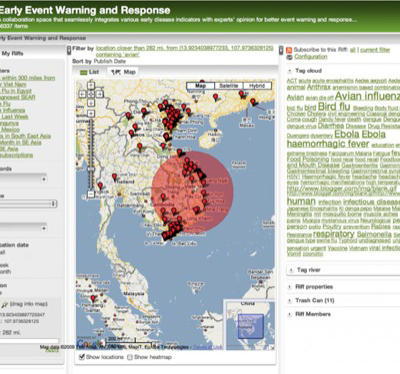Screen dimensions: 400x374
Task: Click the overview minimap blue viewport
Action: coord(251,326)
